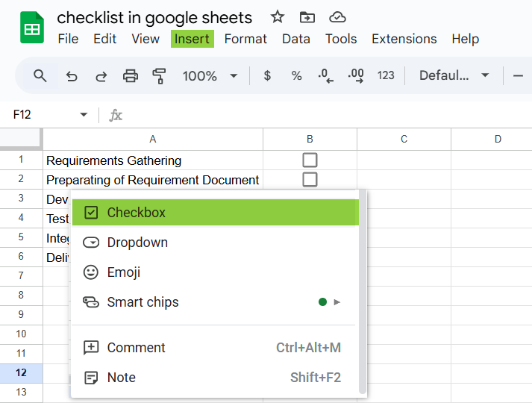532x403 pixels.
Task: Click the Insert menu vertical scrollbar
Action: click(x=363, y=292)
